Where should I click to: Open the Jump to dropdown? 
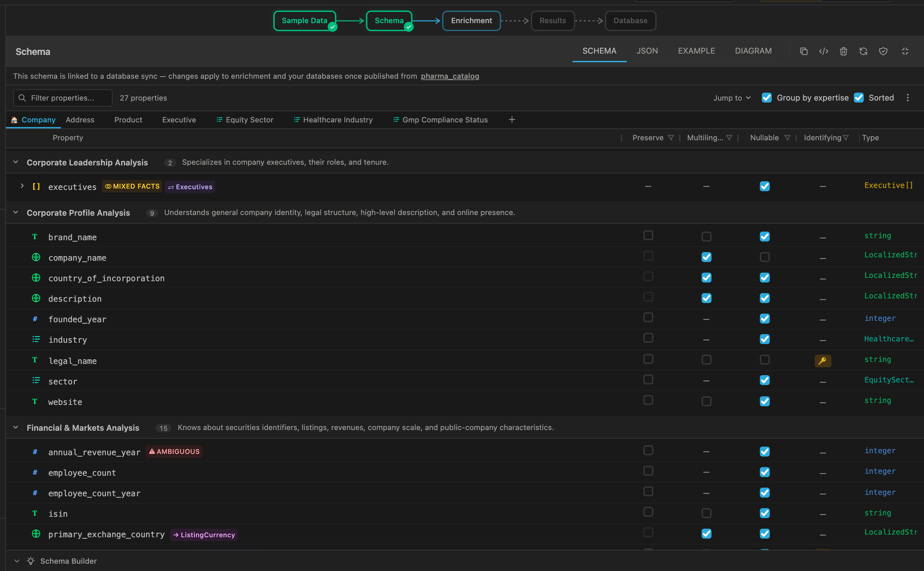(x=732, y=98)
